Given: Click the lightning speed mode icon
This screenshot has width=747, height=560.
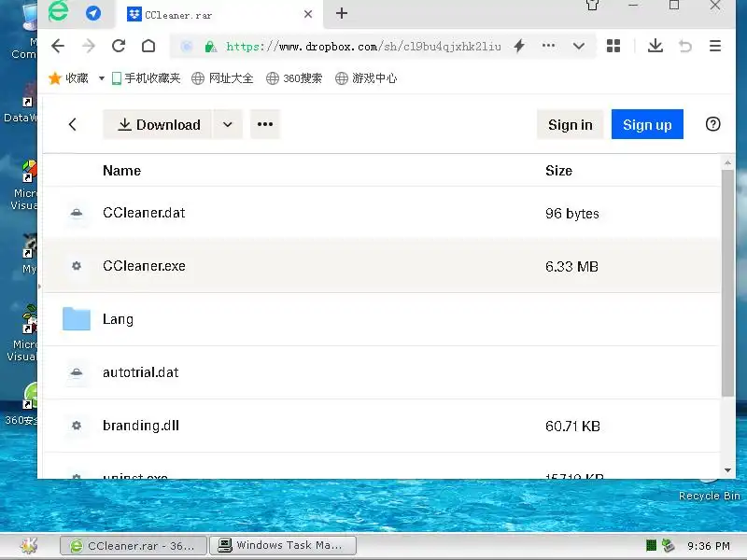Looking at the screenshot, I should (519, 46).
